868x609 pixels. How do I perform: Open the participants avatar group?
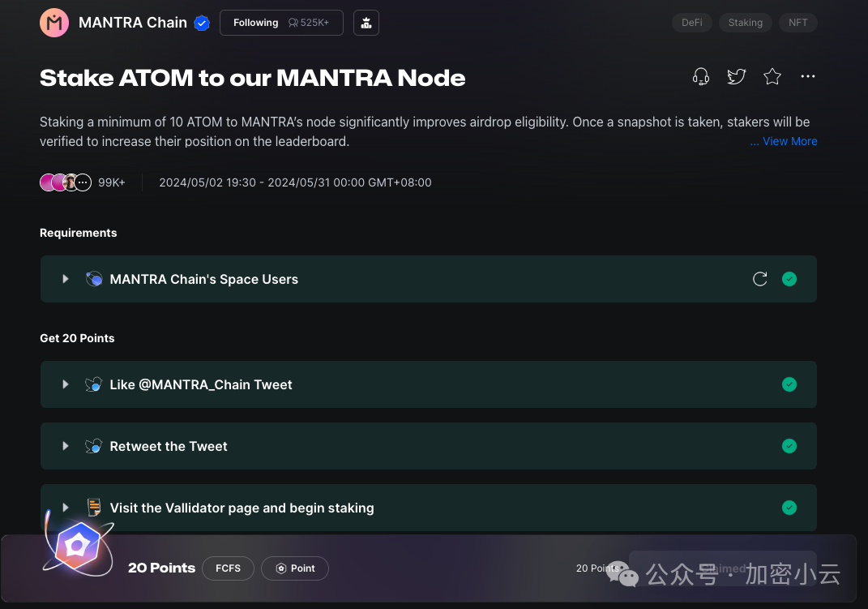66,182
